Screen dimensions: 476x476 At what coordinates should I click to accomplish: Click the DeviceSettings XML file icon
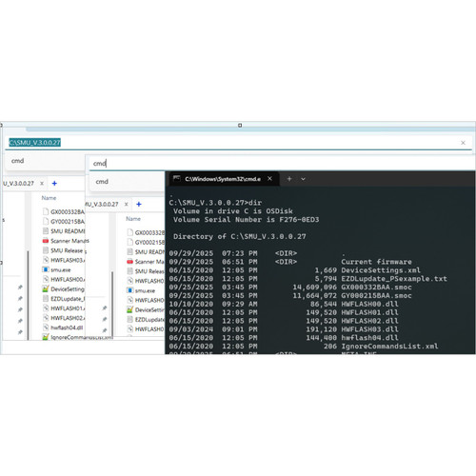tap(46, 289)
